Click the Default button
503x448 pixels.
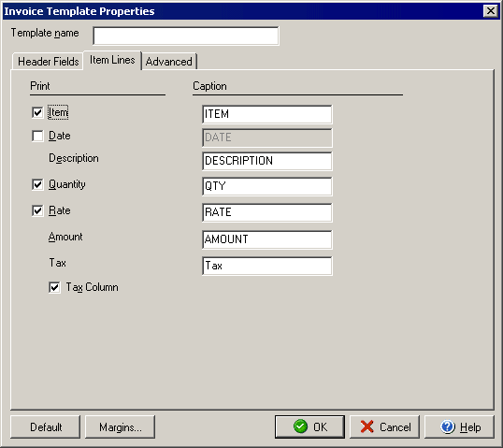coord(45,426)
